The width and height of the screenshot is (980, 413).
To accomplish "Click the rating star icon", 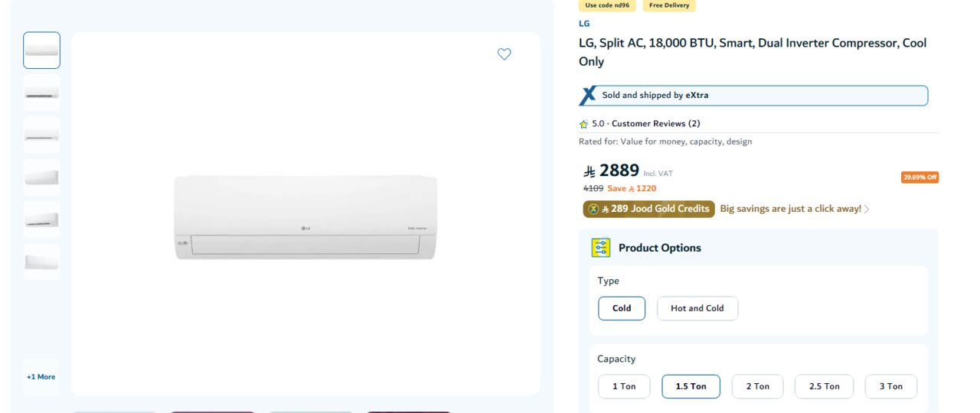I will (x=583, y=124).
